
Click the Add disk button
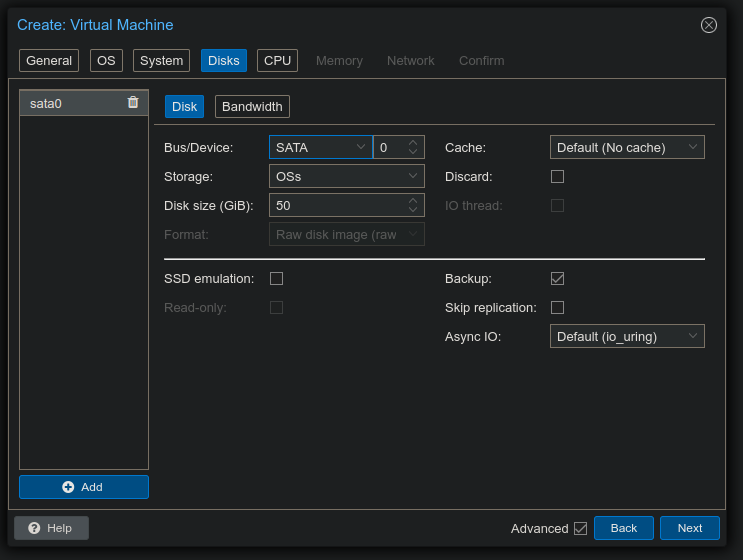pyautogui.click(x=84, y=487)
